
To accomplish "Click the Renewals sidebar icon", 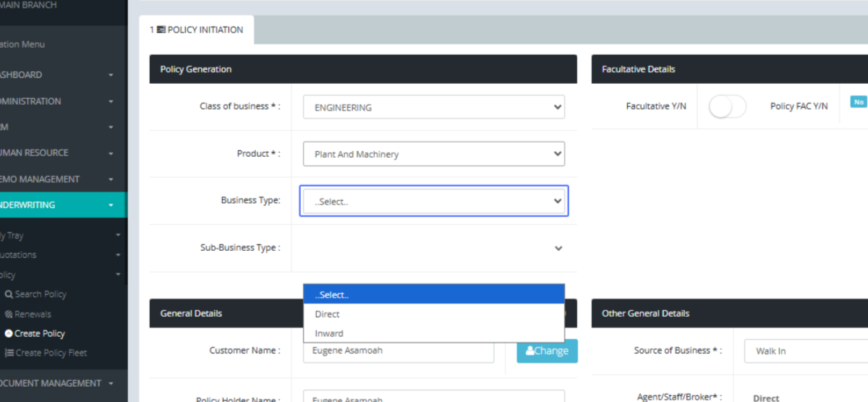I will coord(9,315).
